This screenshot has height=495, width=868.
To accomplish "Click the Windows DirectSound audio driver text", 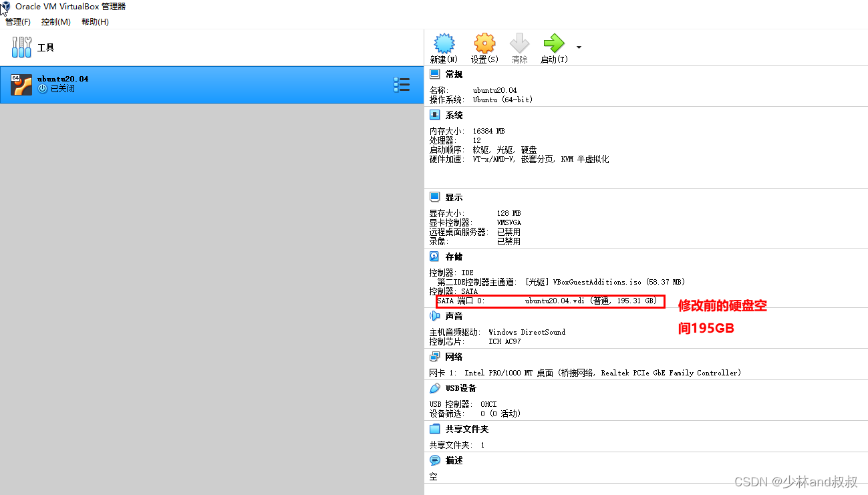I will (527, 332).
